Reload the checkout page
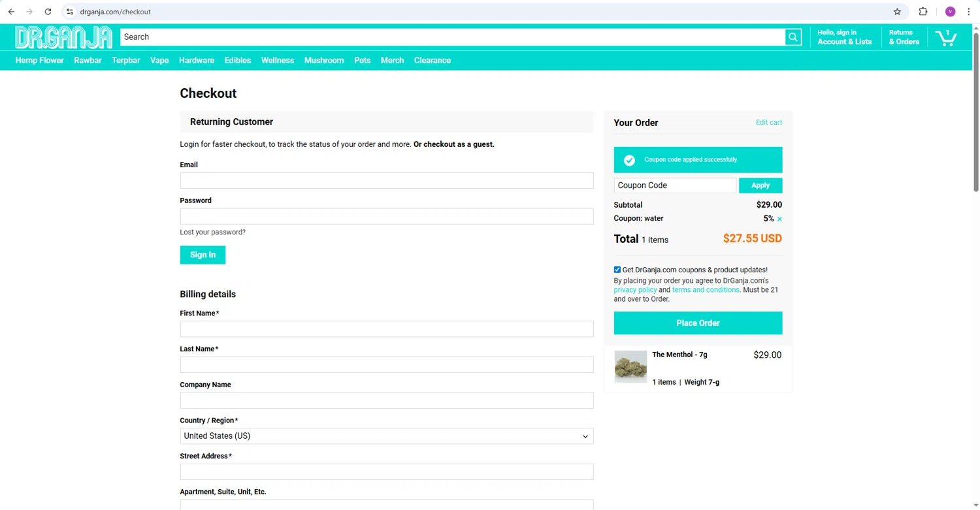 pyautogui.click(x=48, y=12)
